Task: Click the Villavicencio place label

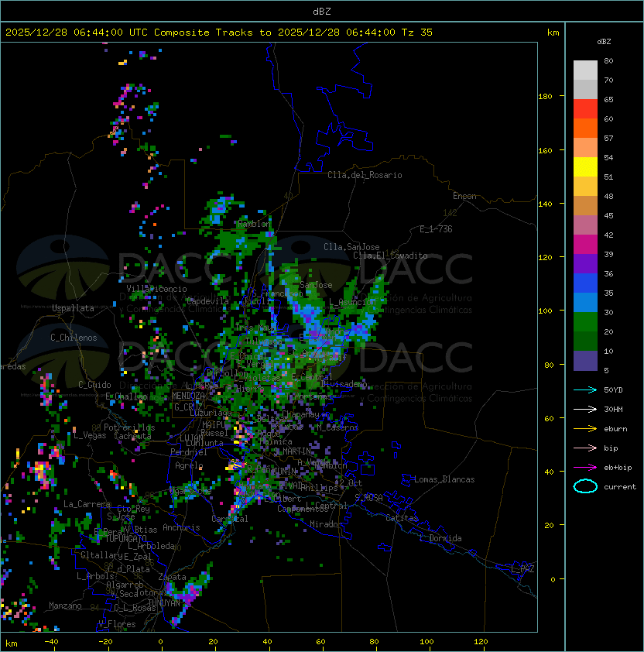Action: (156, 289)
